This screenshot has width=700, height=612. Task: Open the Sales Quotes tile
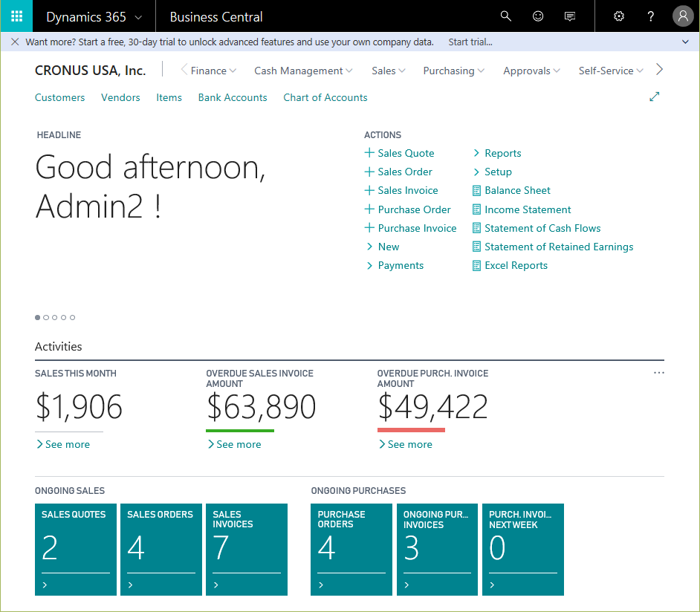pos(76,550)
